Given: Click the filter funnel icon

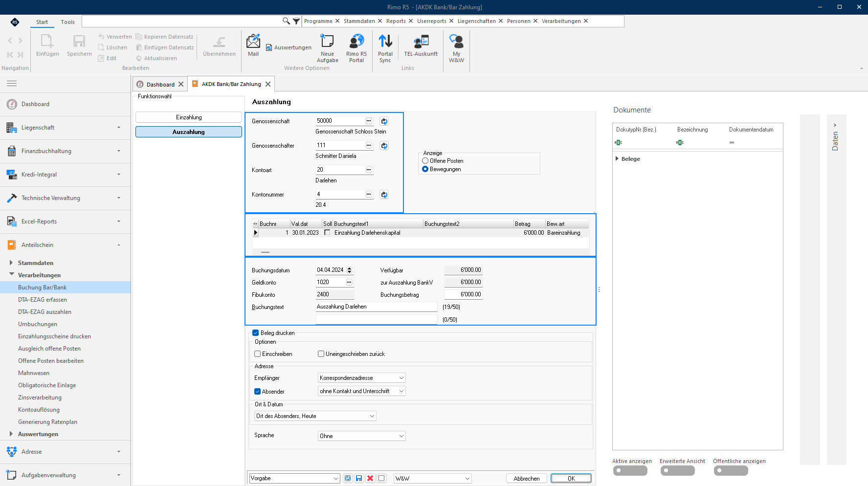Looking at the screenshot, I should [296, 21].
